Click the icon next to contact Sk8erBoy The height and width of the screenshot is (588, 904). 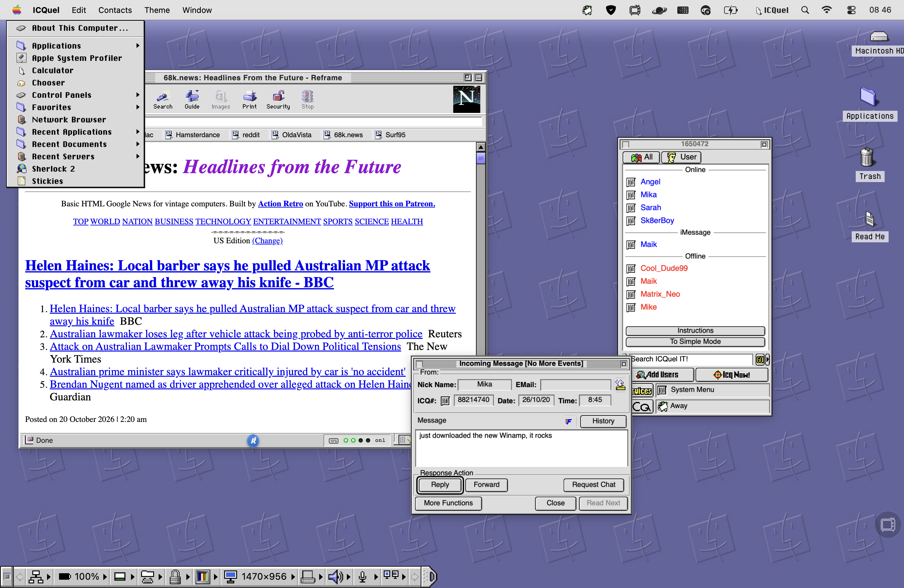point(631,221)
